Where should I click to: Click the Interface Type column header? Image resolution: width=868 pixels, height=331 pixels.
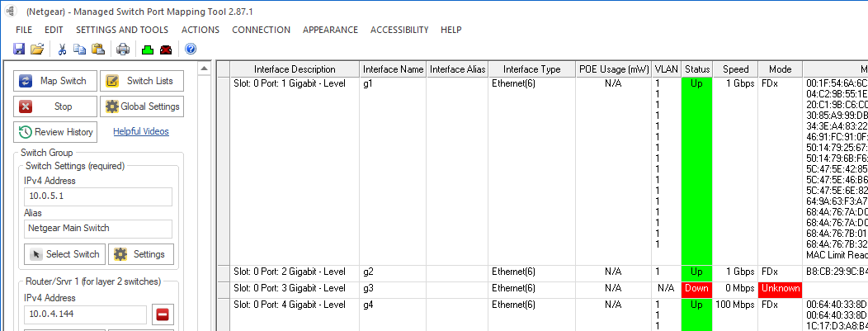[532, 69]
